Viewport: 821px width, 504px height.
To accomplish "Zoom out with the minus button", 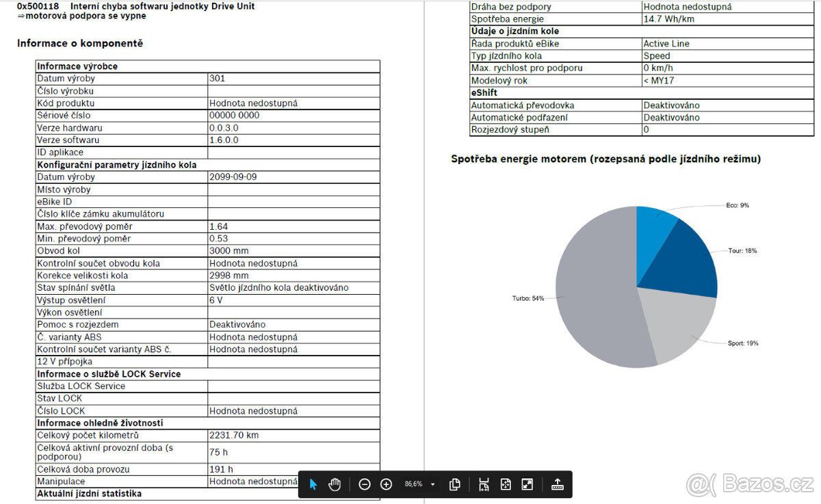I will click(365, 484).
